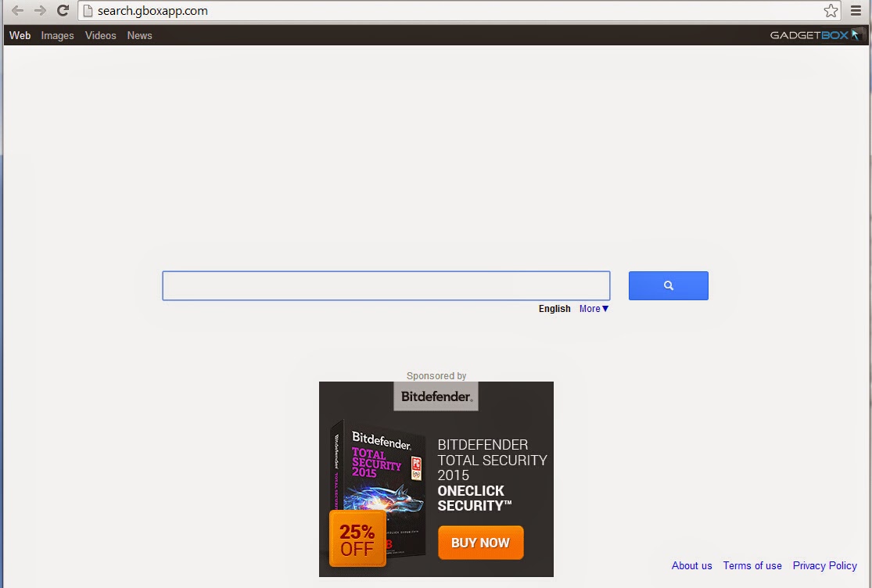Reload the page with the refresh icon

click(63, 11)
